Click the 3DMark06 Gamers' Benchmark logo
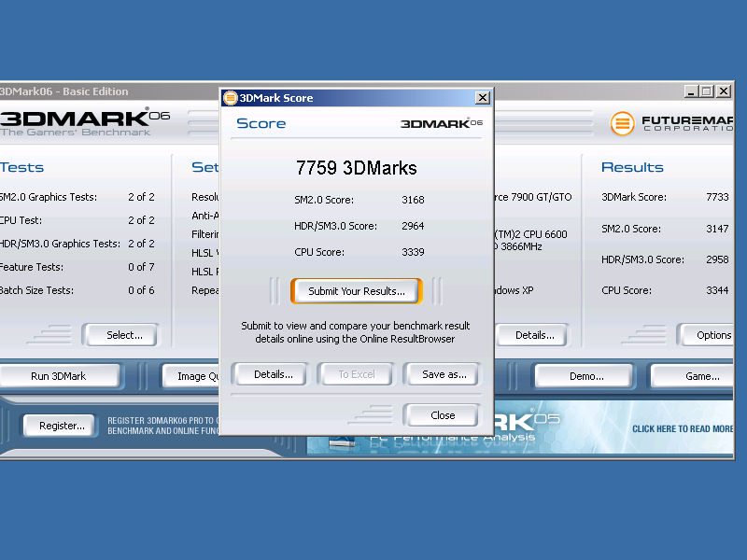The image size is (747, 560). [x=85, y=123]
